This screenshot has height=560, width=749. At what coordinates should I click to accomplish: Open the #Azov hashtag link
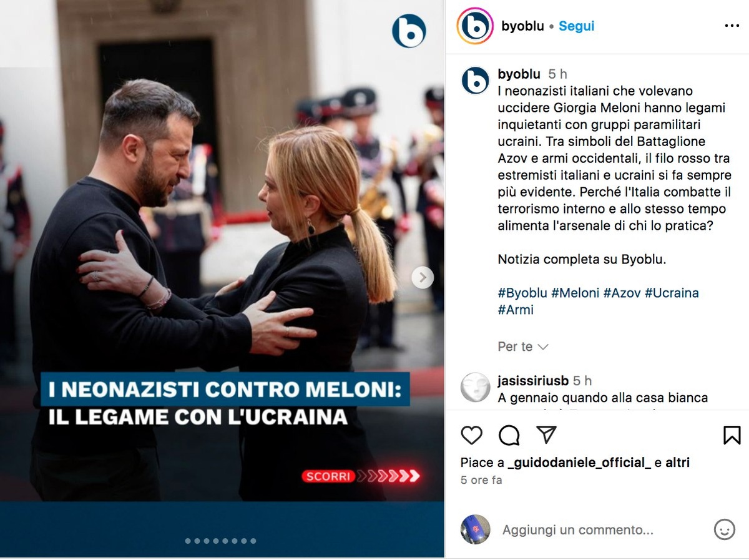tap(622, 293)
